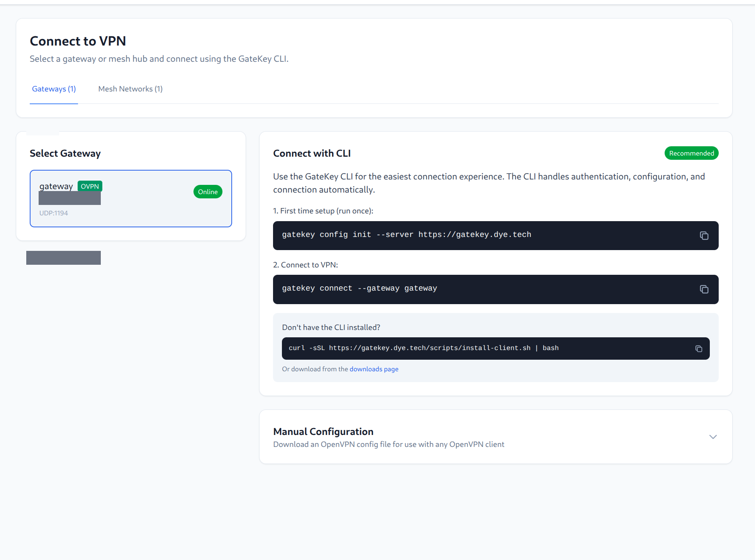The image size is (755, 560).
Task: Click the copy icon in the first code block
Action: [x=704, y=235]
